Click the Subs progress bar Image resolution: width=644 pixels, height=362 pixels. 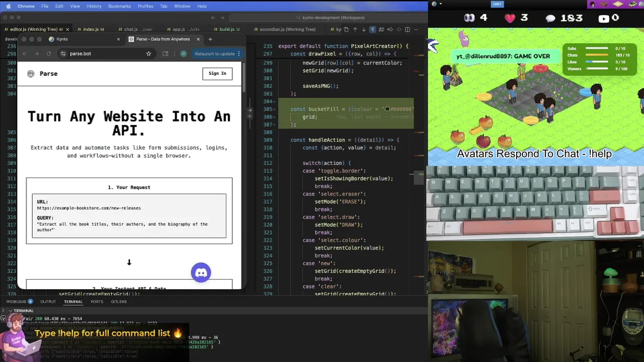coord(597,48)
